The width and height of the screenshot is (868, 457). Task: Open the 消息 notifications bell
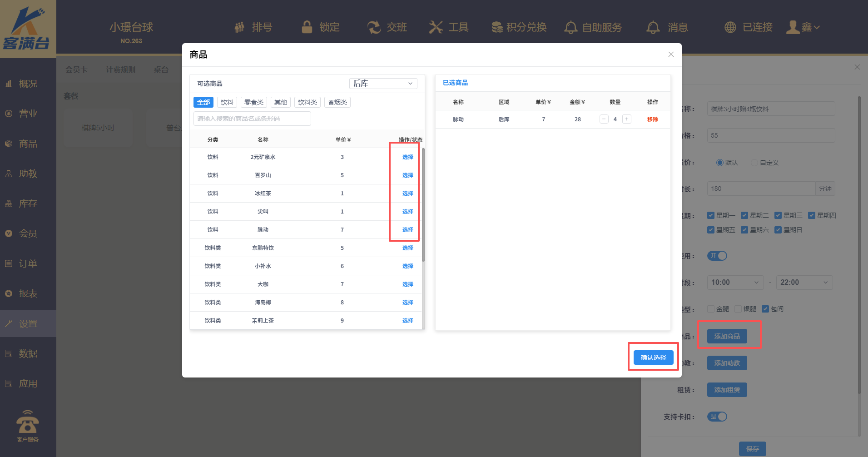[653, 27]
